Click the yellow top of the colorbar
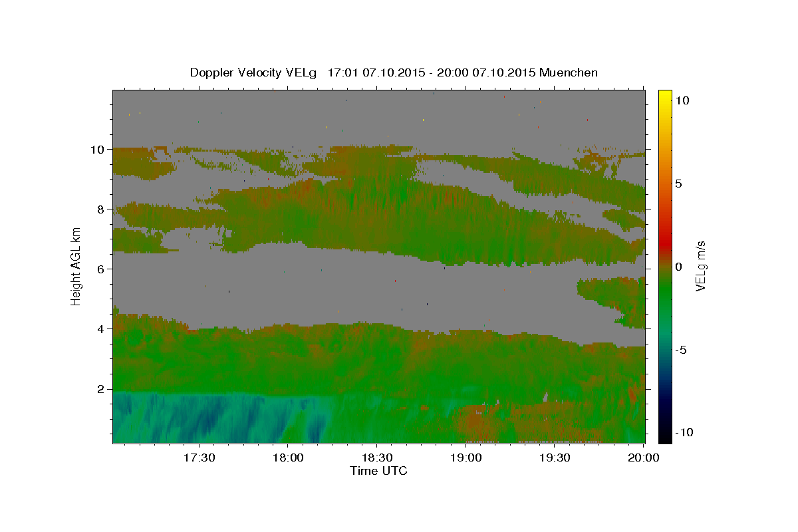This screenshot has height=532, width=798. point(664,95)
